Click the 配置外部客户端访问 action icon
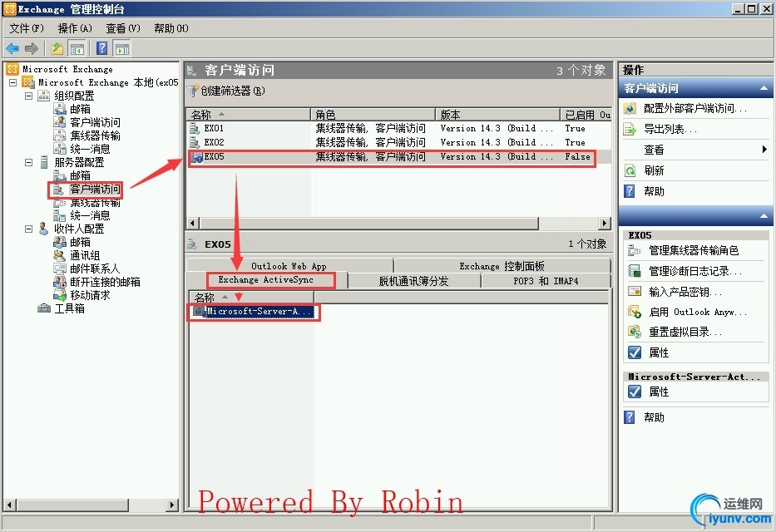The image size is (776, 532). 630,108
